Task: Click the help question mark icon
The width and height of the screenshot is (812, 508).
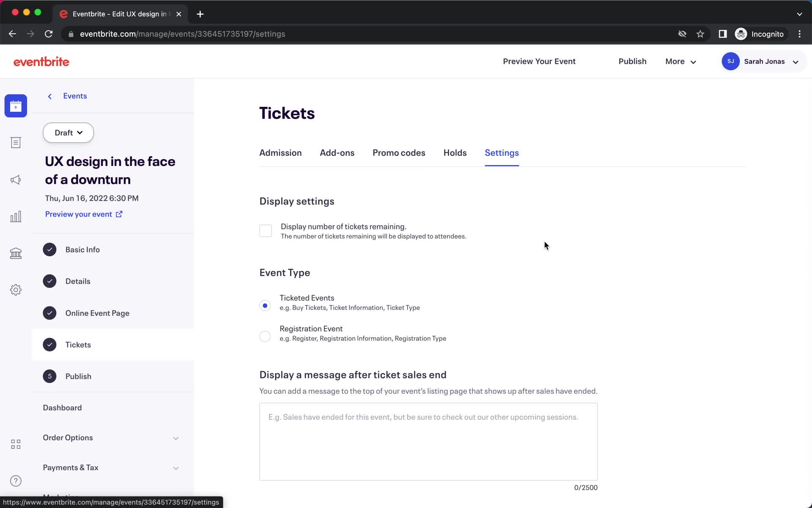Action: (16, 480)
